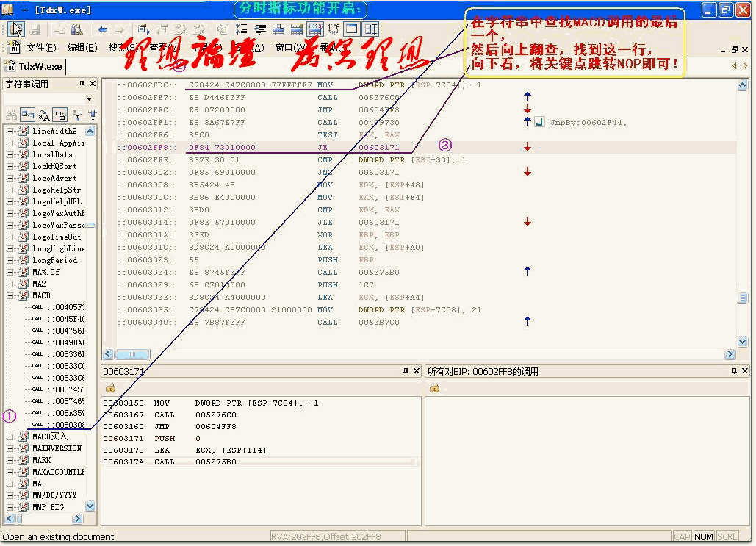The width and height of the screenshot is (756, 546).
Task: Open the 窗口(W) menu
Action: 291,47
